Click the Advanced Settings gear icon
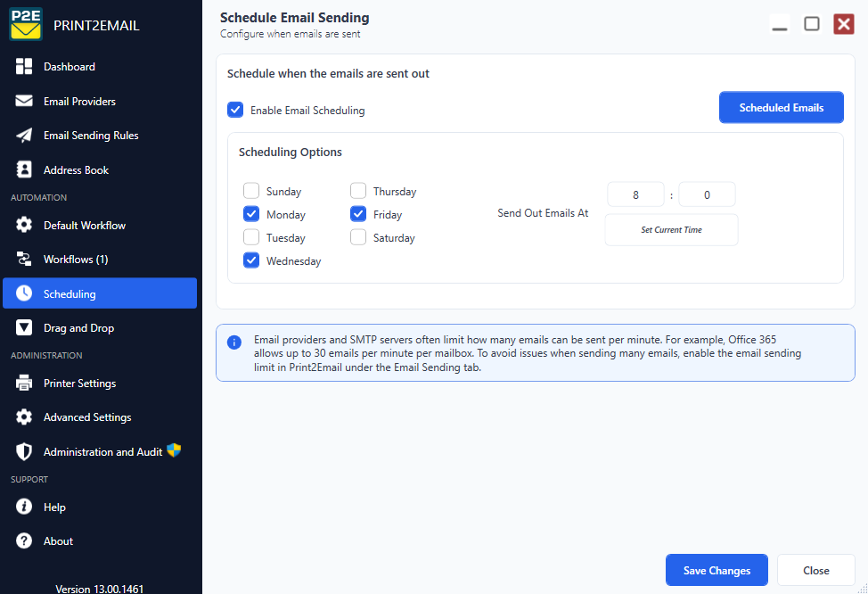868x594 pixels. tap(24, 417)
